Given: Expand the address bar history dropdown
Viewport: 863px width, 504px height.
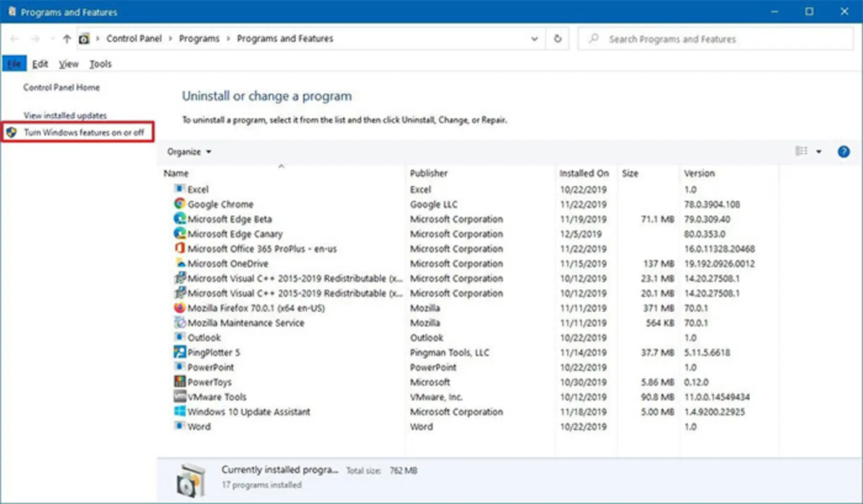Looking at the screenshot, I should (534, 39).
